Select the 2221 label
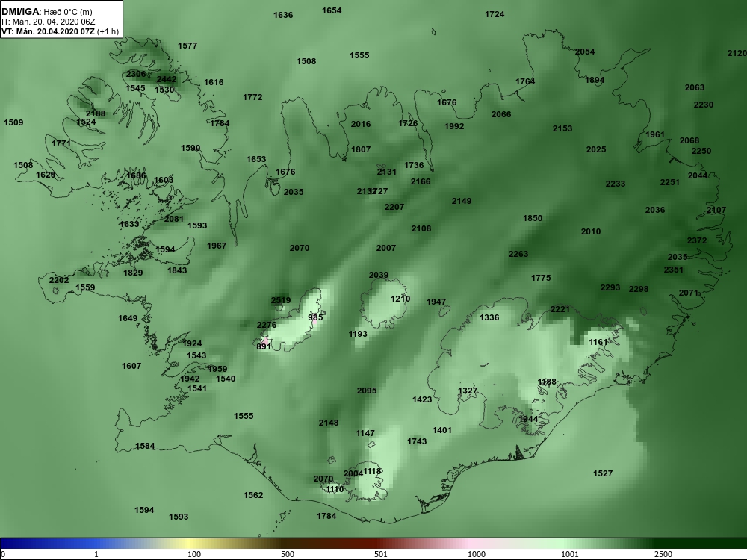Viewport: 747px width, 560px height. point(560,309)
